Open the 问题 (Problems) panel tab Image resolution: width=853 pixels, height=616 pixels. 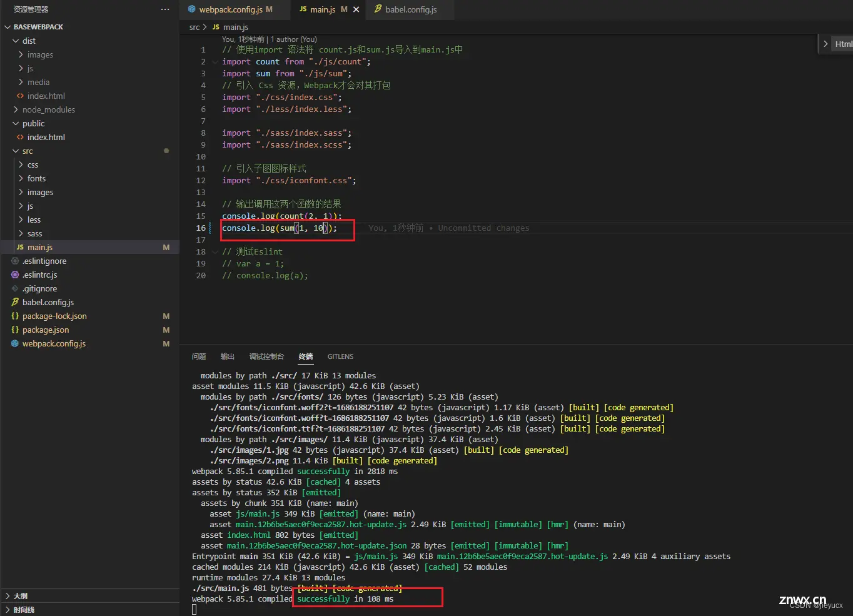199,356
